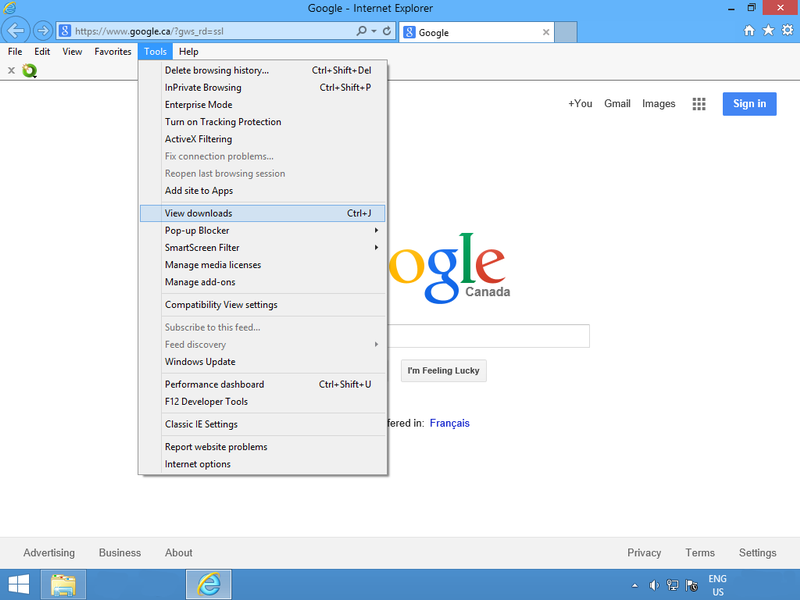
Task: Open the Action Center flag icon
Action: click(x=692, y=585)
